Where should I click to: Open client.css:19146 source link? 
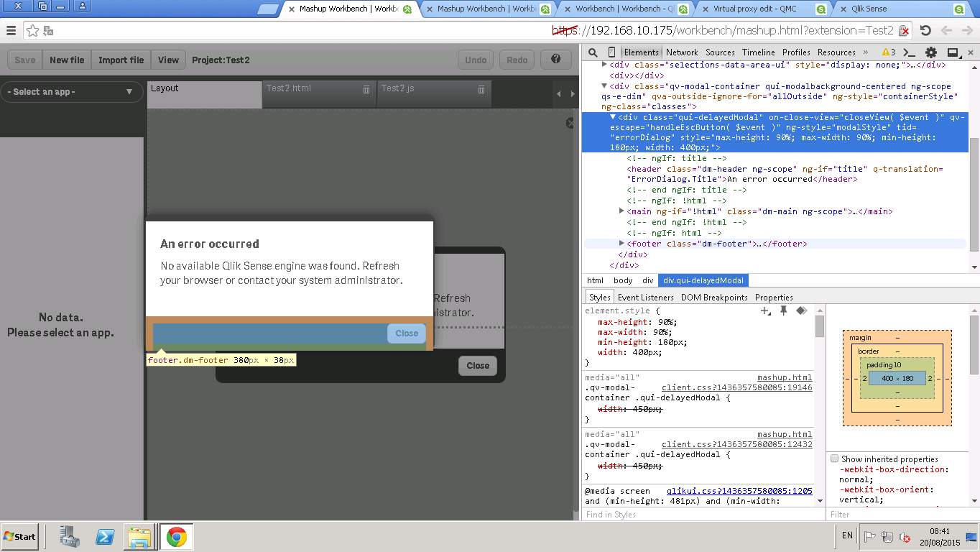(736, 387)
